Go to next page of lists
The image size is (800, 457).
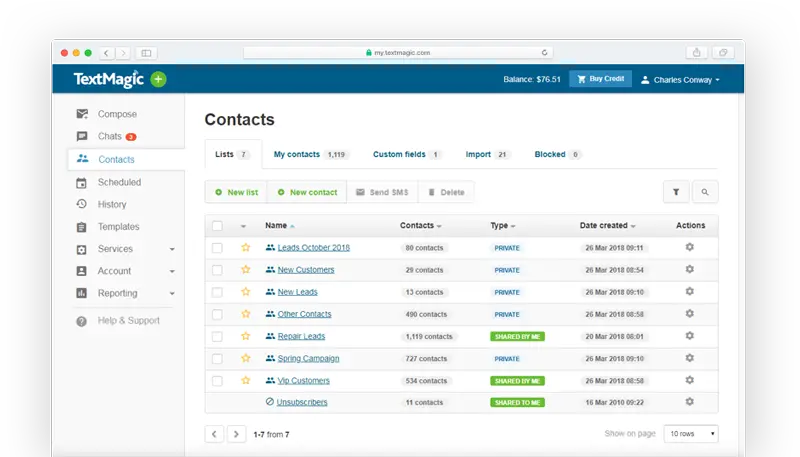pyautogui.click(x=236, y=435)
